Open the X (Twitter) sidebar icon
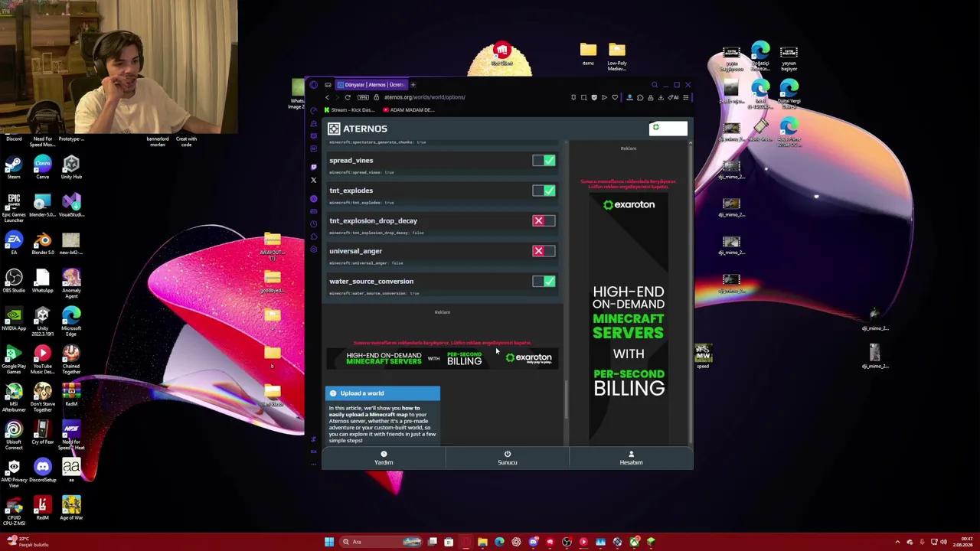 313,181
